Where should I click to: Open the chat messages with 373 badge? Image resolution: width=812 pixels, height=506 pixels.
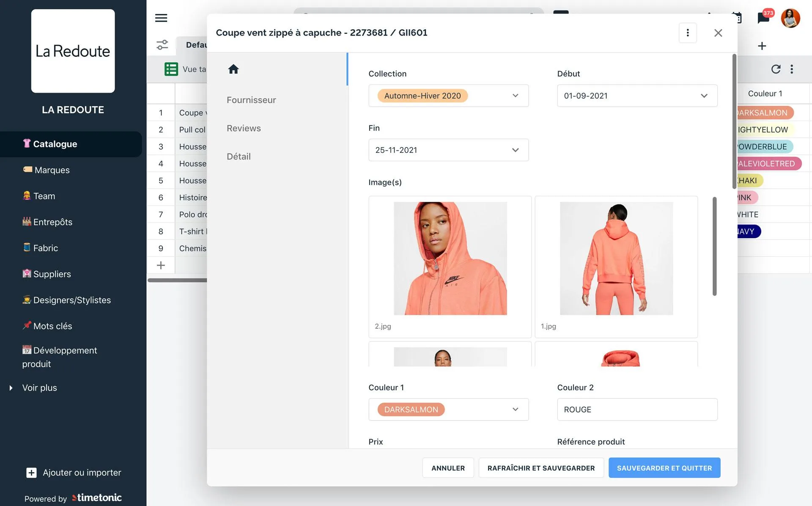click(764, 18)
